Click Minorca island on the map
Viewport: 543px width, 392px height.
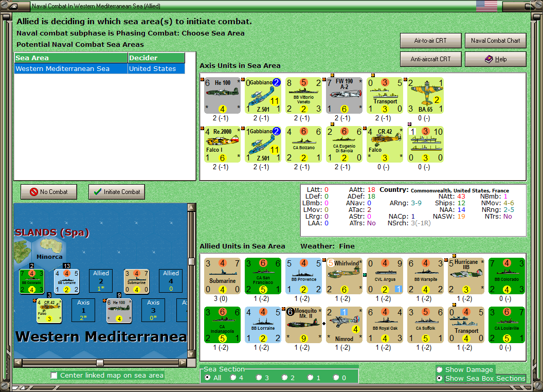50,247
